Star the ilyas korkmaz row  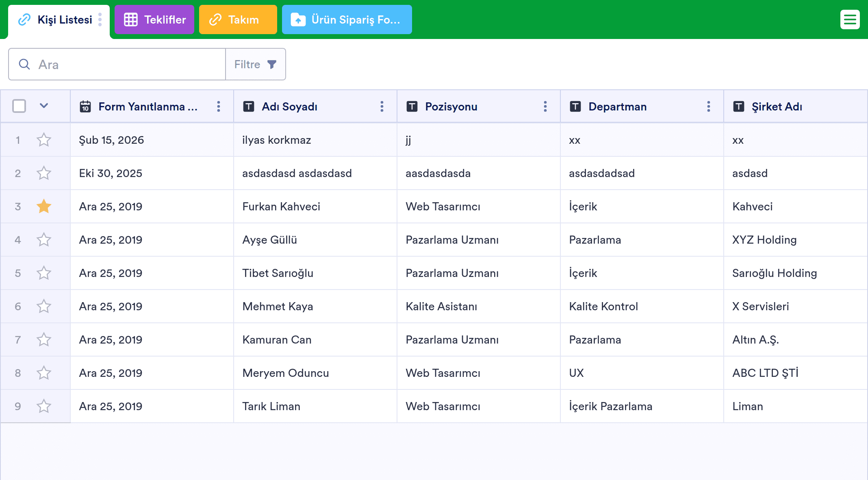click(44, 140)
